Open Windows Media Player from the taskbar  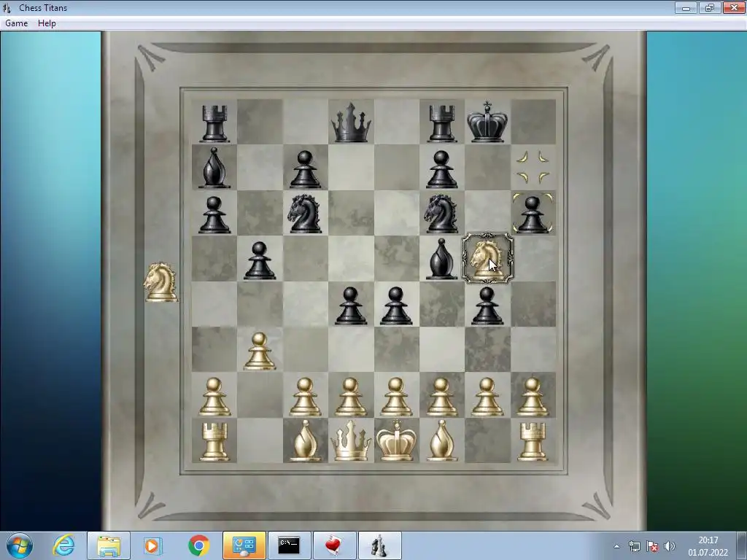tap(153, 545)
